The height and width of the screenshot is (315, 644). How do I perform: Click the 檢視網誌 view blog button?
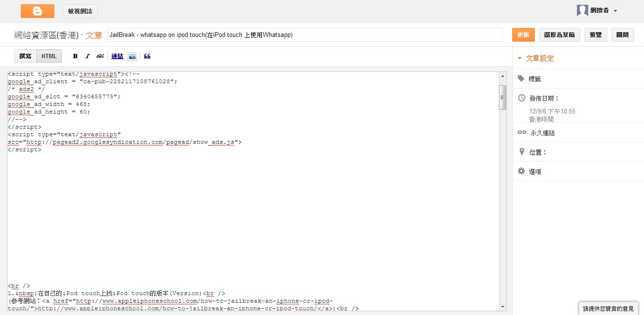coord(80,11)
